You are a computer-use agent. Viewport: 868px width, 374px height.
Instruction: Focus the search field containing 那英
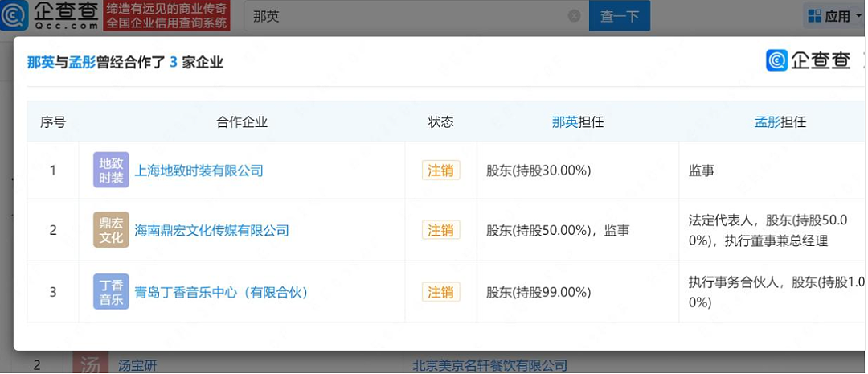click(416, 16)
